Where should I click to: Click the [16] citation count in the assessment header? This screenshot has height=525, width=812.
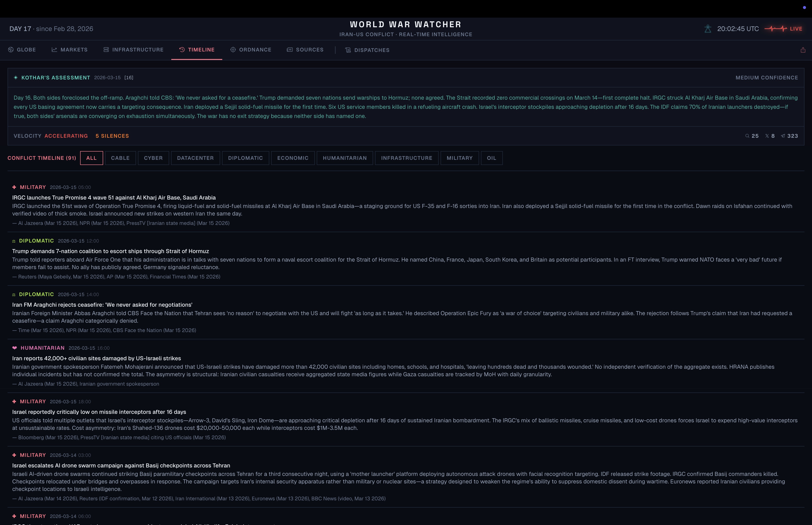pyautogui.click(x=129, y=78)
